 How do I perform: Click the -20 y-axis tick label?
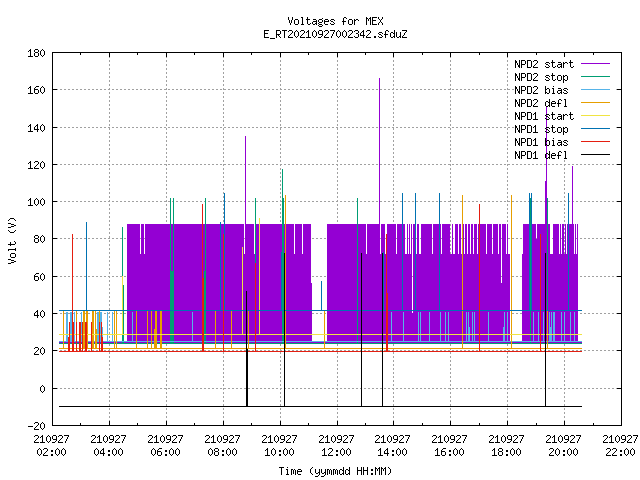(x=36, y=426)
